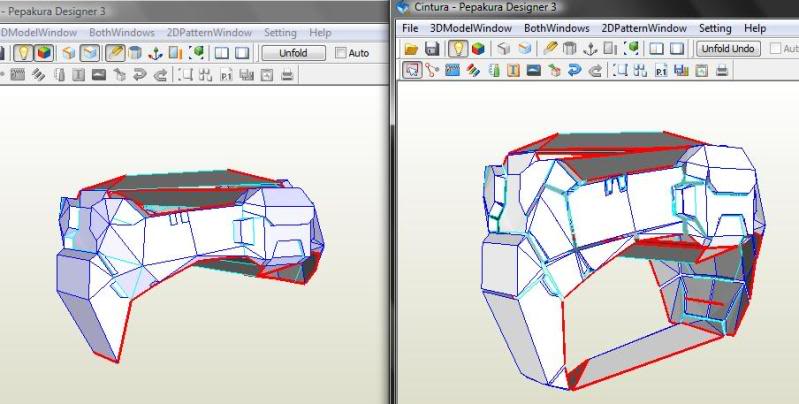799x404 pixels.
Task: Open the 2DPatternWindow menu in Cintura window
Action: pyautogui.click(x=644, y=29)
